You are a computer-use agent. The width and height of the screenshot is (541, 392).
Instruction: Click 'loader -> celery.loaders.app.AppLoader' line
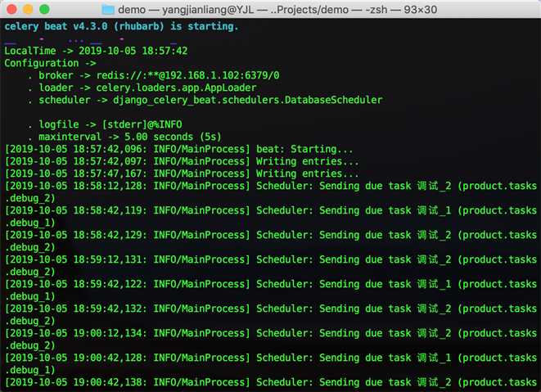point(142,88)
